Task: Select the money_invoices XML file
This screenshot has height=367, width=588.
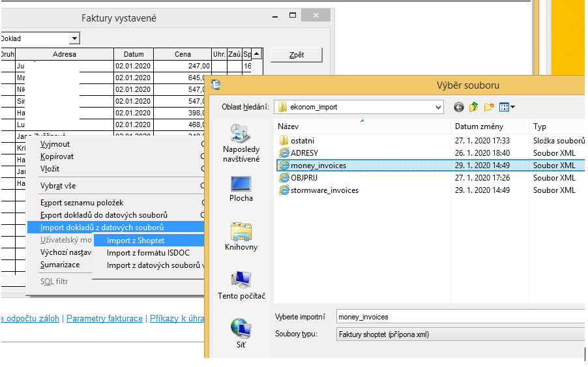Action: pyautogui.click(x=430, y=166)
